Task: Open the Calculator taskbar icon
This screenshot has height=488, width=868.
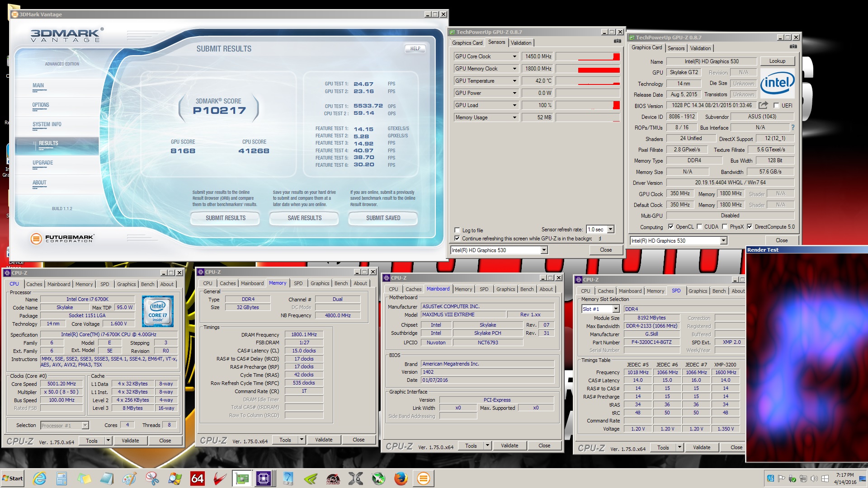Action: pyautogui.click(x=62, y=479)
